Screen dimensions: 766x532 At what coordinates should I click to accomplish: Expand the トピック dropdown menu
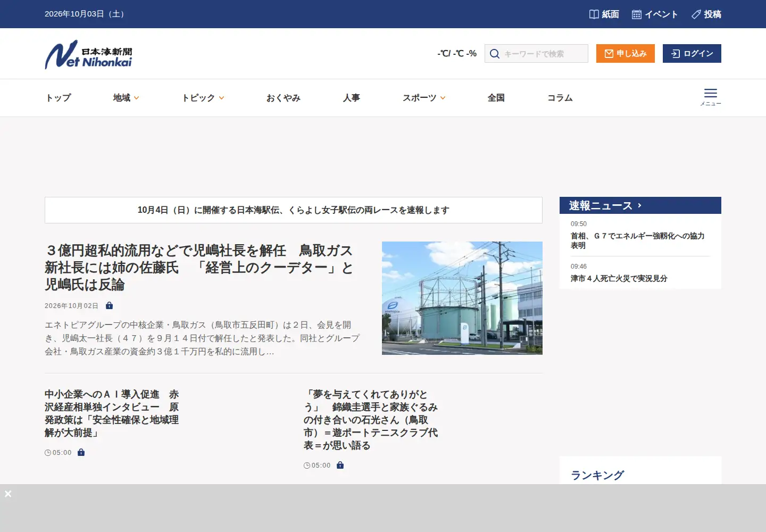203,98
